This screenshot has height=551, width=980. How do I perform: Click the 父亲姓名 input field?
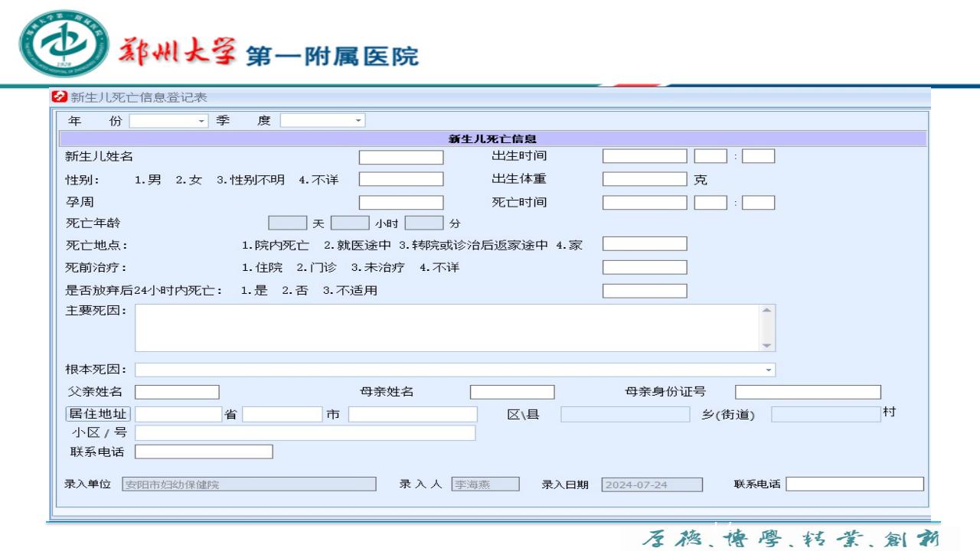tap(177, 393)
